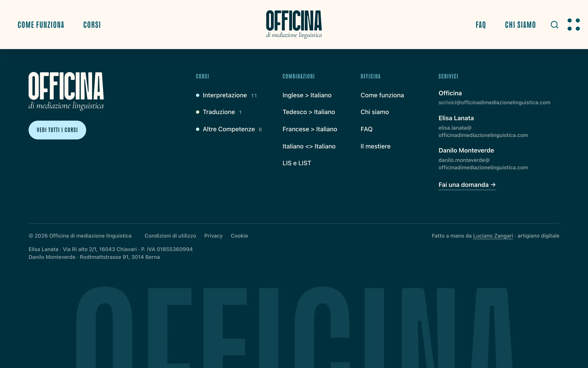588x368 pixels.
Task: Open the Luciano Zangari credit link
Action: coord(493,236)
